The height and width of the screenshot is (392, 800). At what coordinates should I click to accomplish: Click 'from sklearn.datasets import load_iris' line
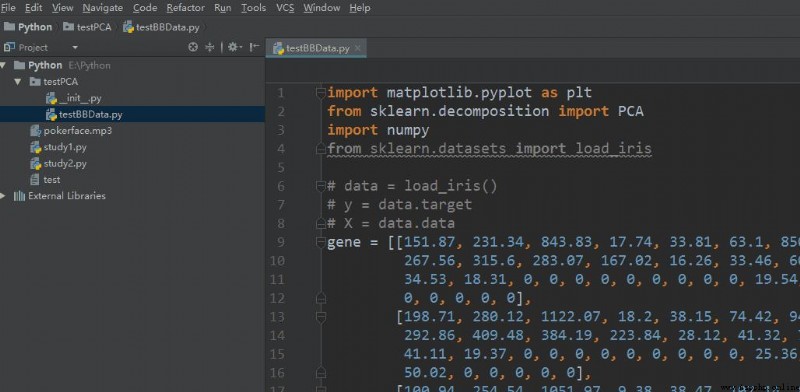(x=489, y=149)
